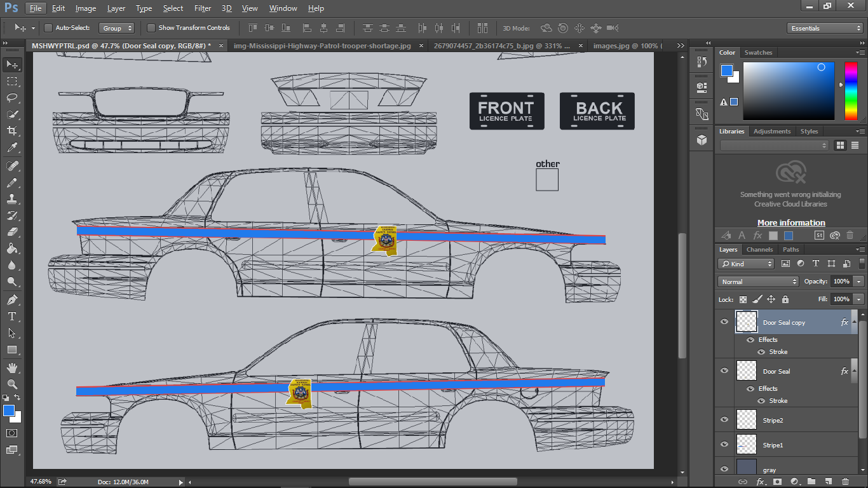This screenshot has width=868, height=488.
Task: Select the Eyedropper tool
Action: click(x=11, y=147)
